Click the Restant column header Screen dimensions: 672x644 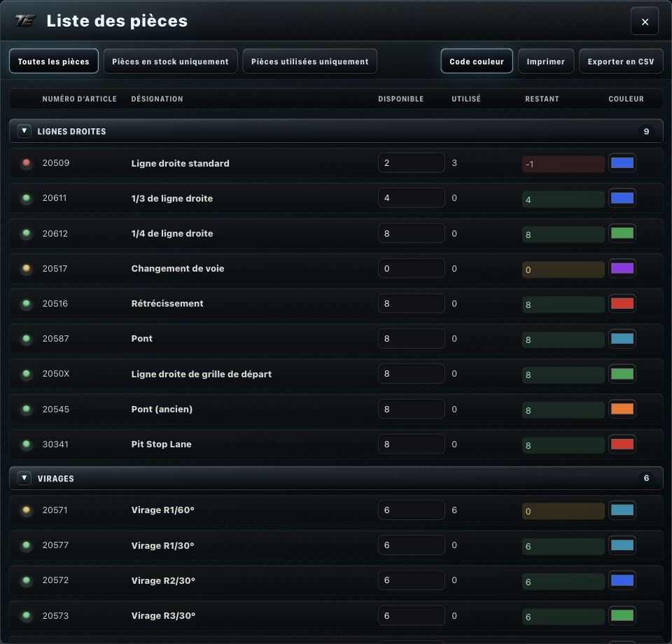click(x=542, y=99)
